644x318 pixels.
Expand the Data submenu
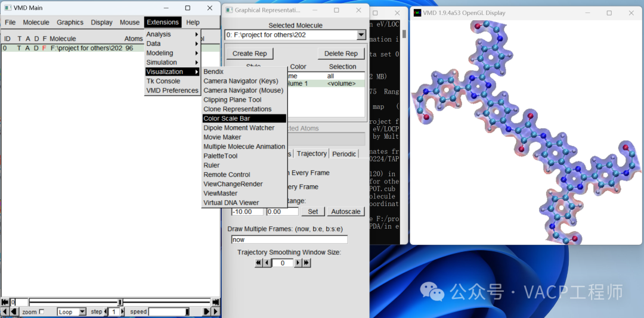coord(172,43)
